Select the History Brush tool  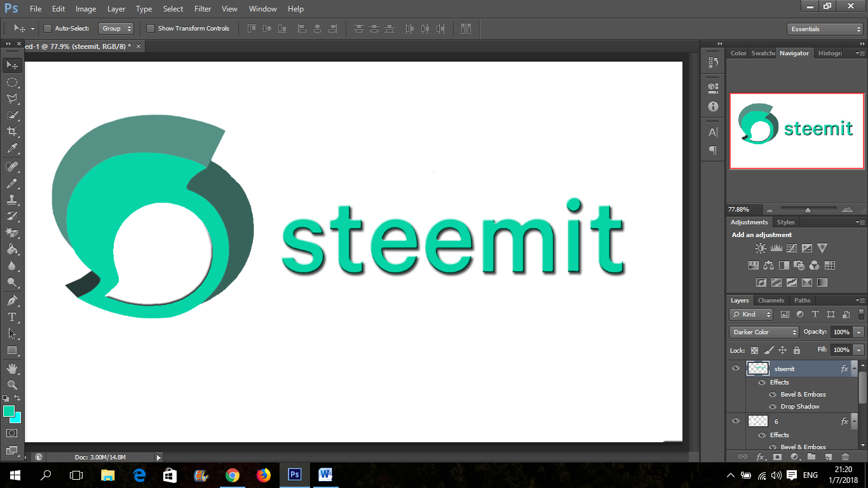(x=12, y=216)
